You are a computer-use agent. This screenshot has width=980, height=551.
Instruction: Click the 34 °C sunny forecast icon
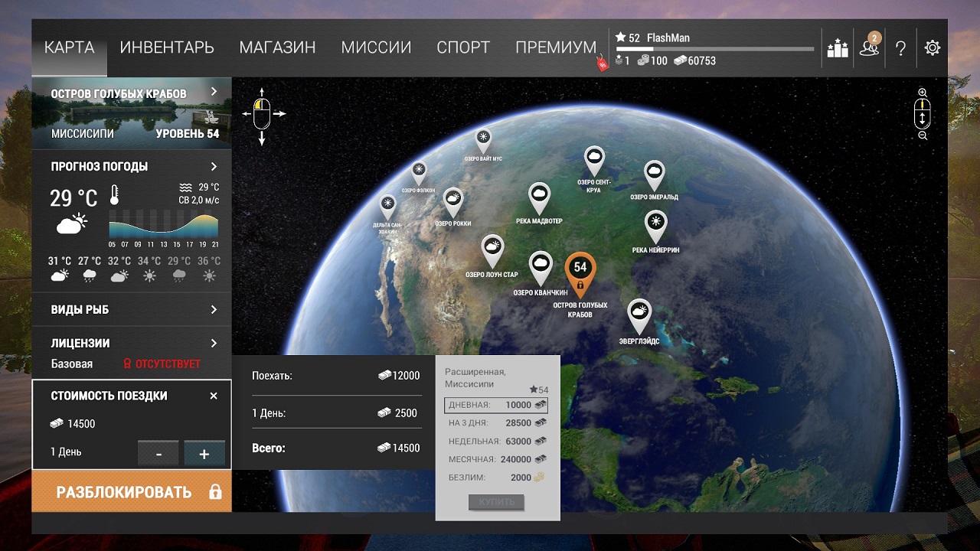point(149,275)
